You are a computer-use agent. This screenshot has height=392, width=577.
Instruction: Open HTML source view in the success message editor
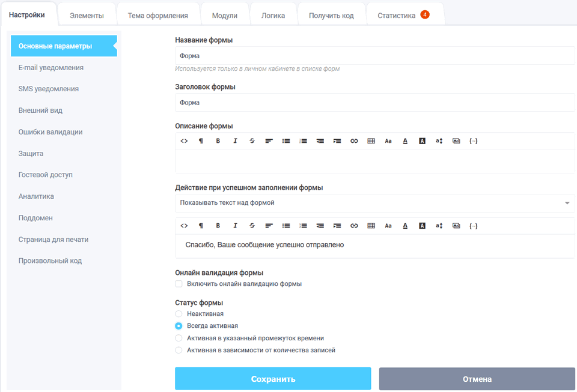point(184,226)
